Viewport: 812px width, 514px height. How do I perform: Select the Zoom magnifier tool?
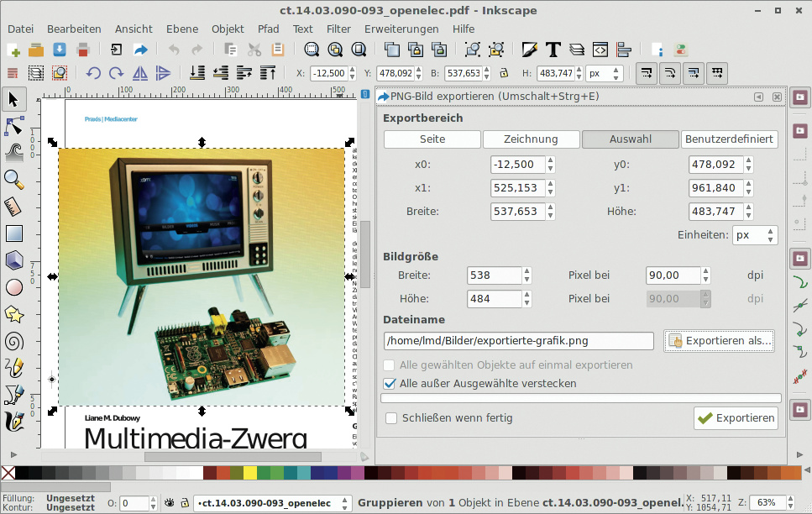(x=14, y=179)
